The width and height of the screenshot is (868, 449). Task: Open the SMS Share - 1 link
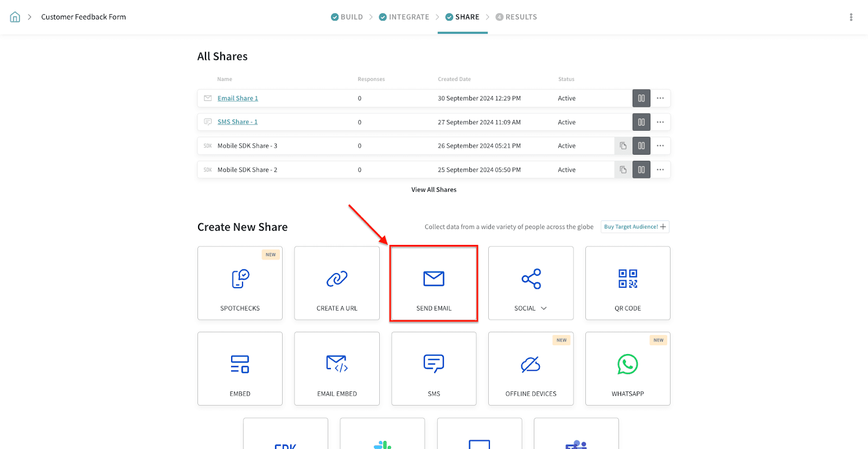pos(238,122)
